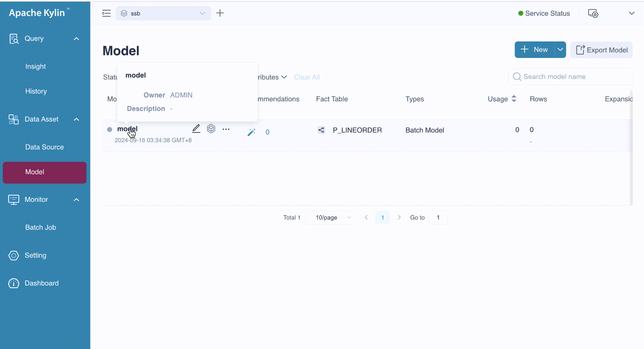Go to Batch Job in sidebar

(x=40, y=228)
